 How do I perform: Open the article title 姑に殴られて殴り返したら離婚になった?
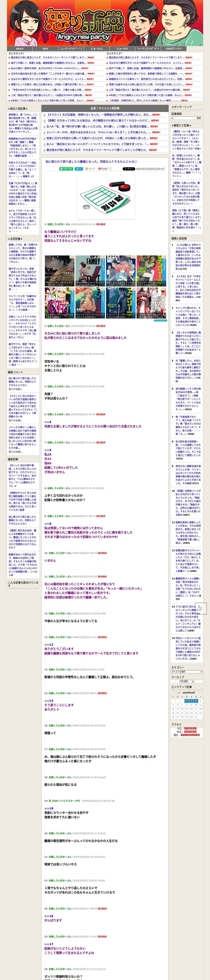91,162
